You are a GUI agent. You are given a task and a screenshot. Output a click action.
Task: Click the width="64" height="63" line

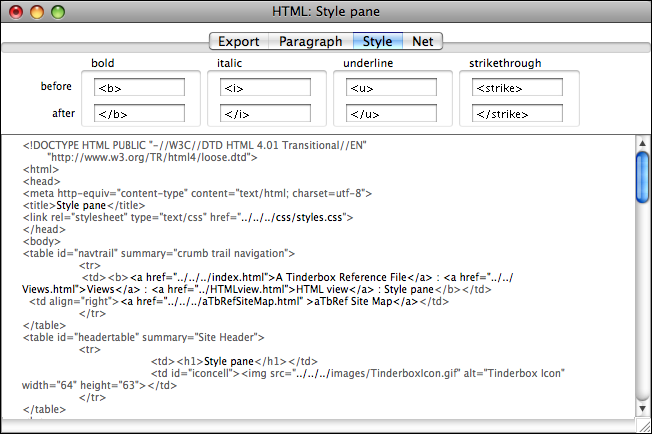click(x=99, y=385)
